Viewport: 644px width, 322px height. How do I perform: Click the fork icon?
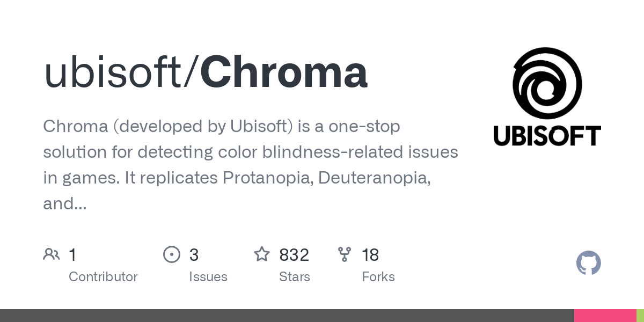pyautogui.click(x=344, y=254)
